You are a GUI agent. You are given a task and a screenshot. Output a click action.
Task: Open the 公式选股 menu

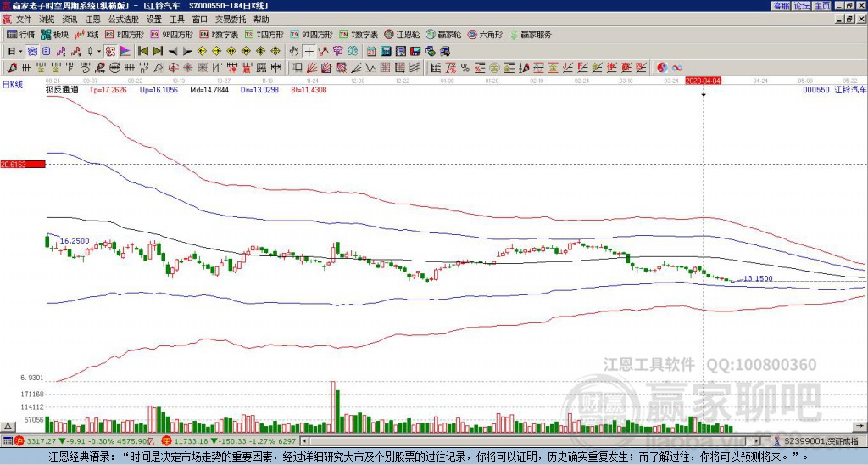point(124,20)
